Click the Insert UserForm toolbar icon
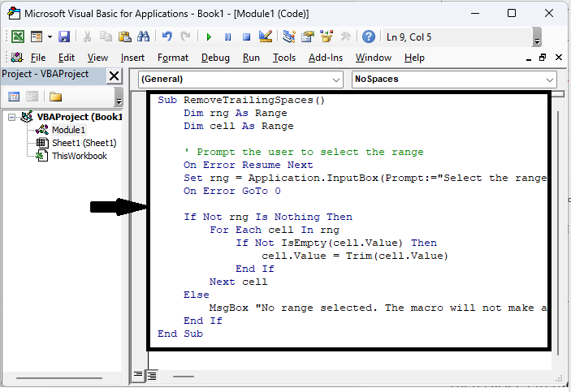 click(x=37, y=37)
